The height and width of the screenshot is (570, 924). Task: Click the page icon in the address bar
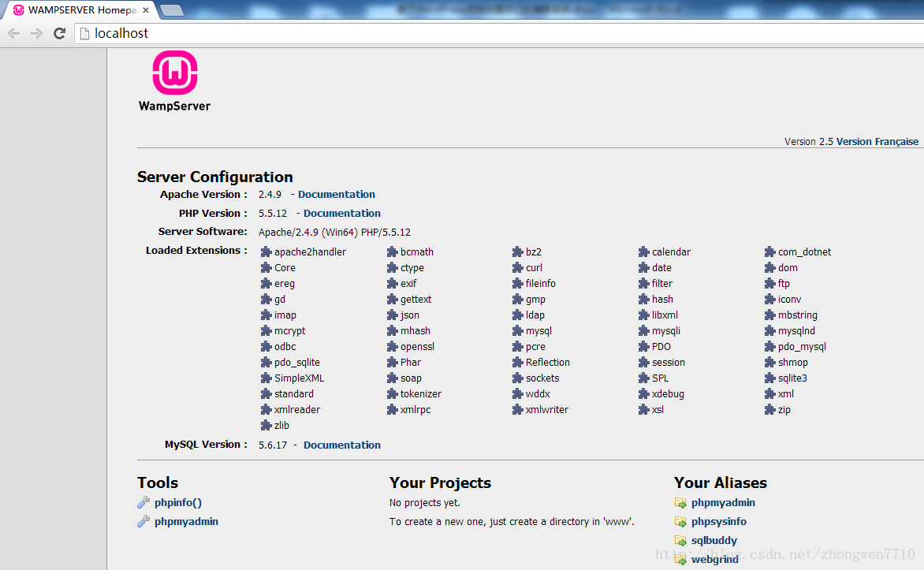pyautogui.click(x=84, y=34)
